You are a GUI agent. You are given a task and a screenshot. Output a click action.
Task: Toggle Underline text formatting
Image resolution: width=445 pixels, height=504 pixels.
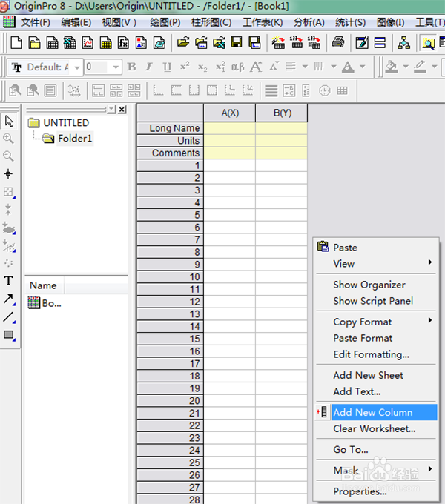point(167,67)
